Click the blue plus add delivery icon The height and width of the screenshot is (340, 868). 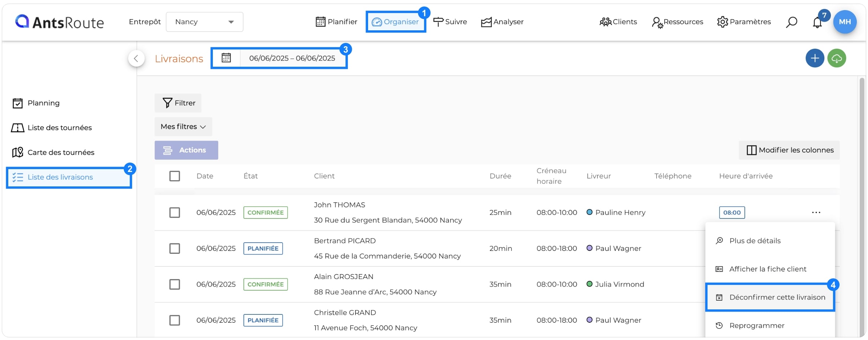click(x=815, y=58)
